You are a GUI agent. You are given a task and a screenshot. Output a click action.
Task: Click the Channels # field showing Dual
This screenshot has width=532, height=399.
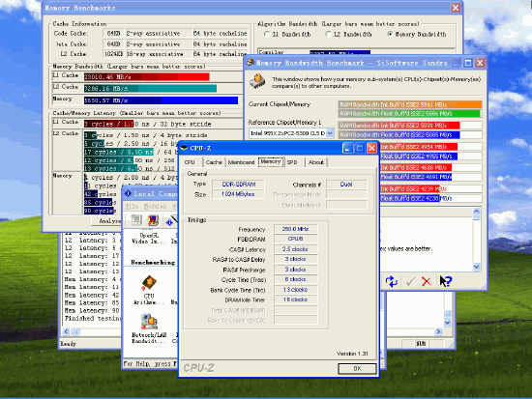(346, 185)
